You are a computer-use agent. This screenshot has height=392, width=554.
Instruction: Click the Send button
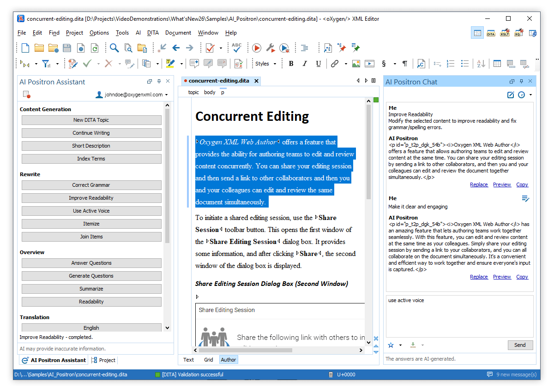520,345
